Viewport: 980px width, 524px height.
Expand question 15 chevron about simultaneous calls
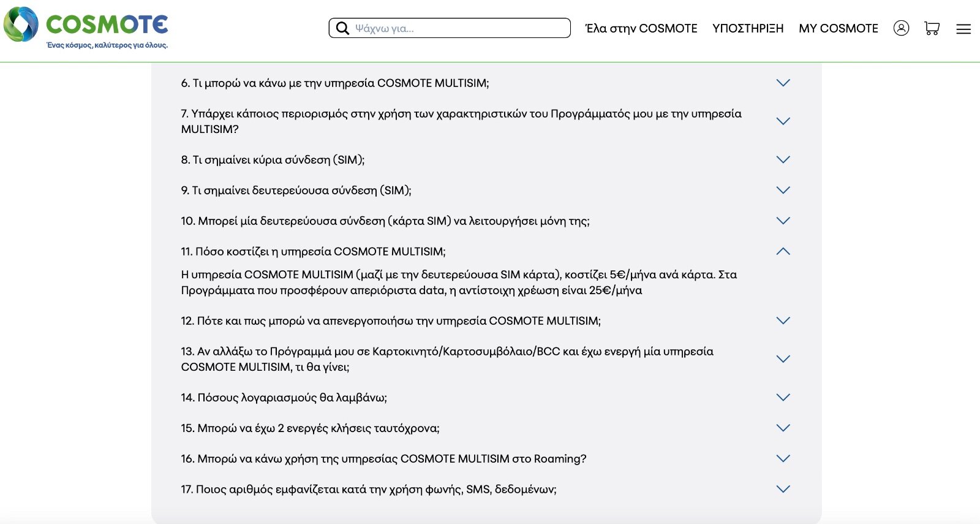[x=783, y=428]
